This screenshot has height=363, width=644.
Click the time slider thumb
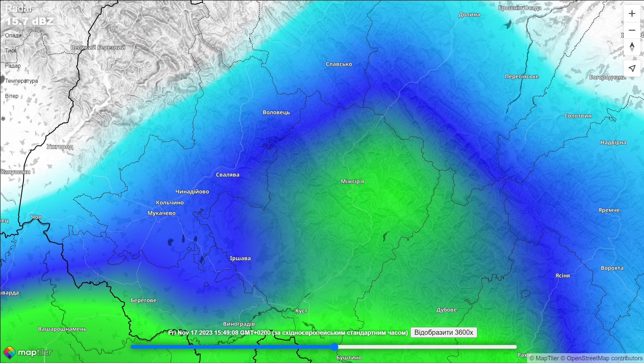(x=334, y=347)
